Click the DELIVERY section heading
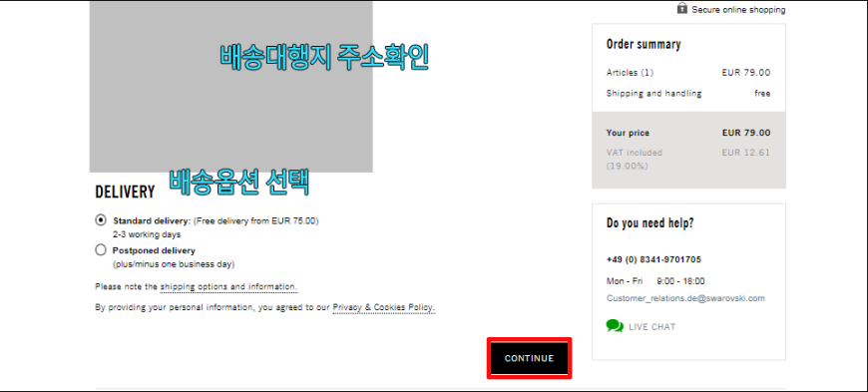Image resolution: width=868 pixels, height=392 pixels. (125, 192)
